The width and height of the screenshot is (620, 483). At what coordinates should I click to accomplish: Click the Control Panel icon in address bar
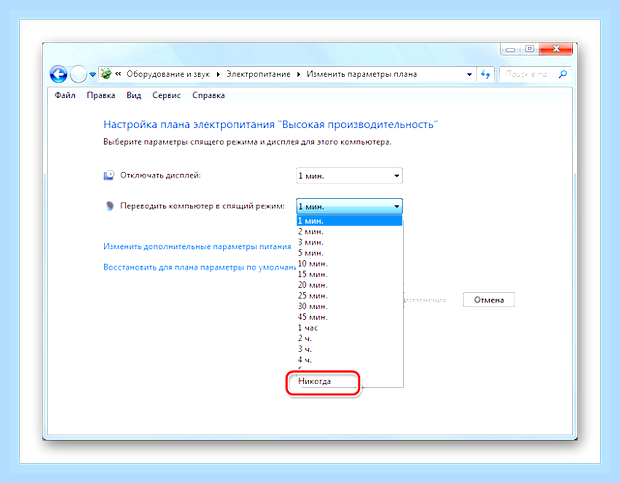click(x=106, y=74)
